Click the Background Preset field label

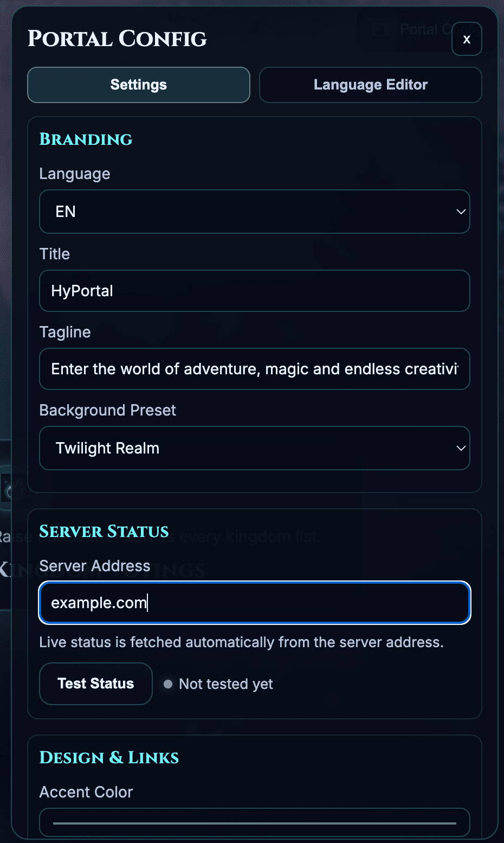(x=107, y=410)
